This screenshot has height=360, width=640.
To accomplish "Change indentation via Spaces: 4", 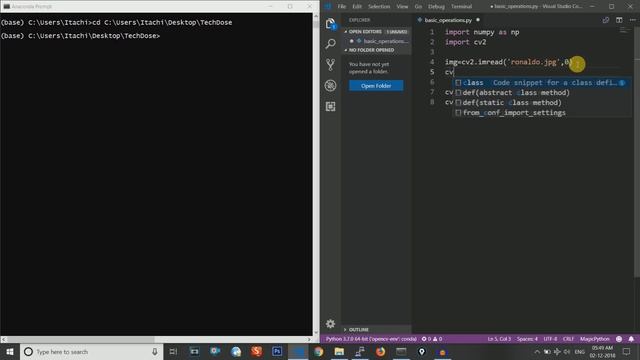I will tap(527, 339).
